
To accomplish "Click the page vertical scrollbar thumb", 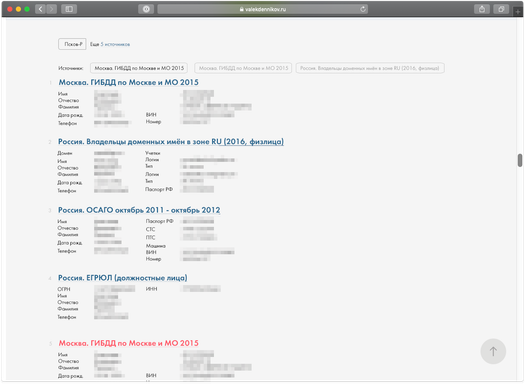I will click(x=520, y=160).
